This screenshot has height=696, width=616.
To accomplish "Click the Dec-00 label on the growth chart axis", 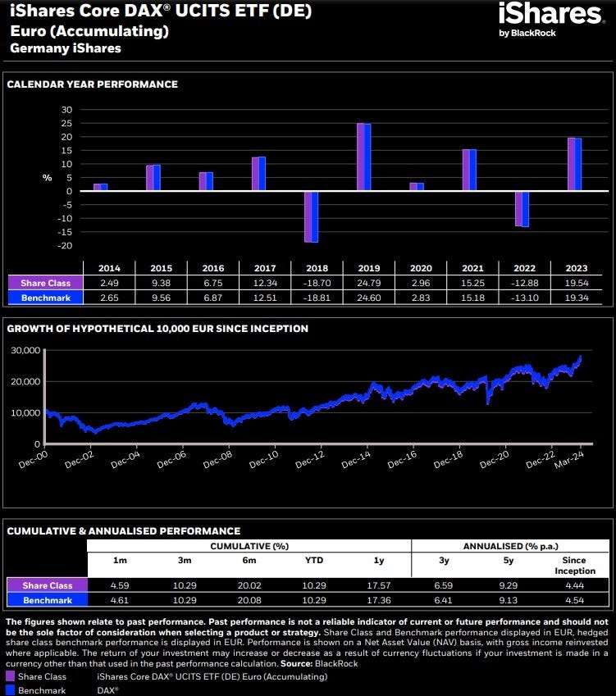I will click(x=34, y=460).
